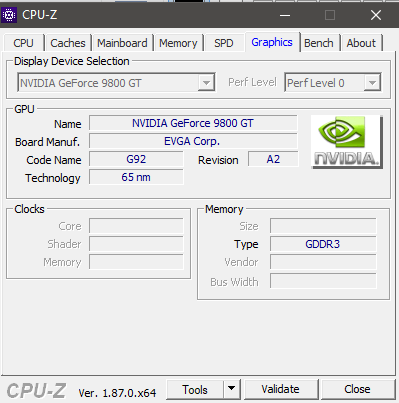The height and width of the screenshot is (403, 399).
Task: Switch to the Caches tab
Action: click(x=68, y=43)
